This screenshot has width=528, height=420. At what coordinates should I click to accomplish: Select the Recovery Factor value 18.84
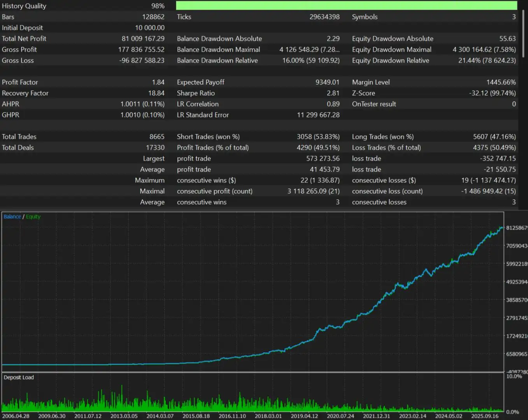pyautogui.click(x=156, y=93)
